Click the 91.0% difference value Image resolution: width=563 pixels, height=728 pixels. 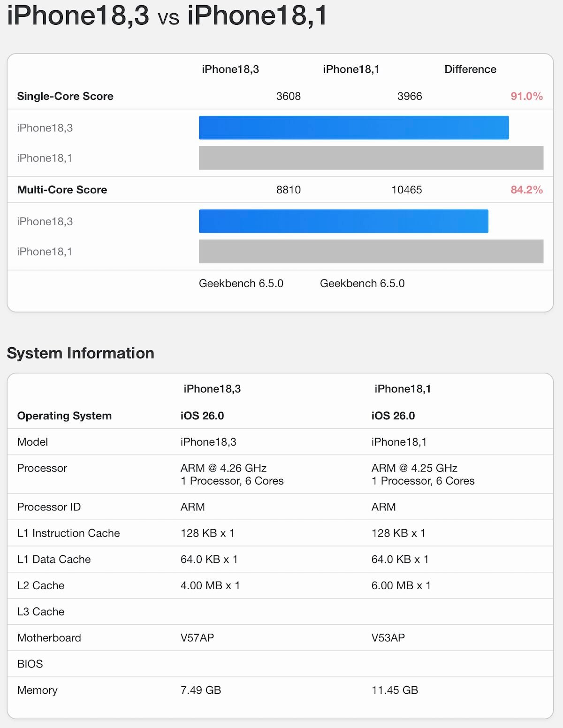click(x=526, y=96)
